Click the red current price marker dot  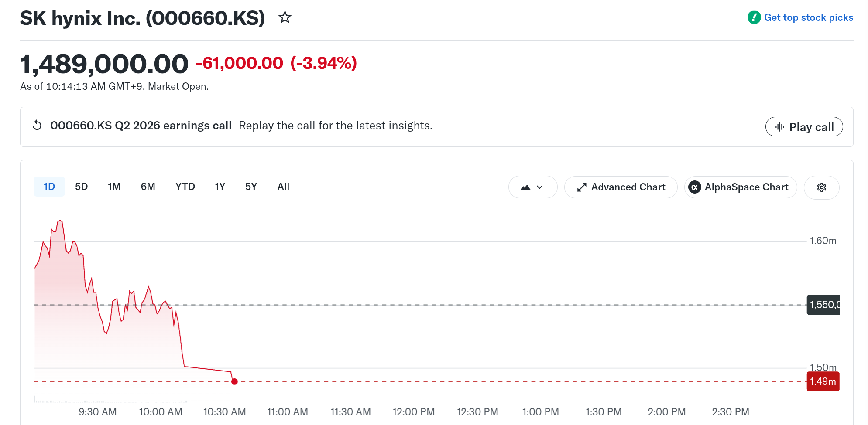(x=234, y=381)
